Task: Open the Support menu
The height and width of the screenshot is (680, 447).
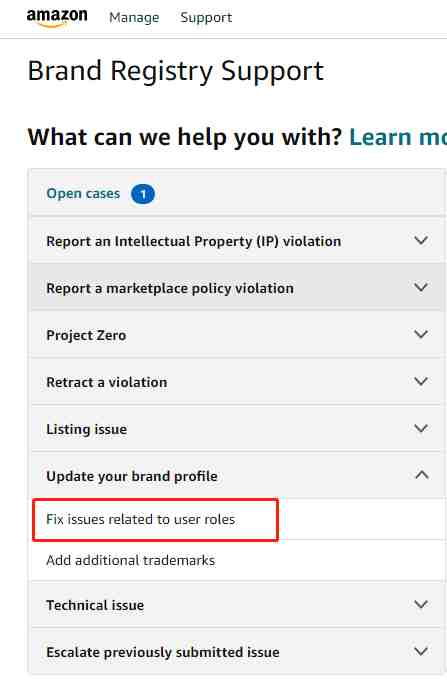Action: tap(206, 17)
